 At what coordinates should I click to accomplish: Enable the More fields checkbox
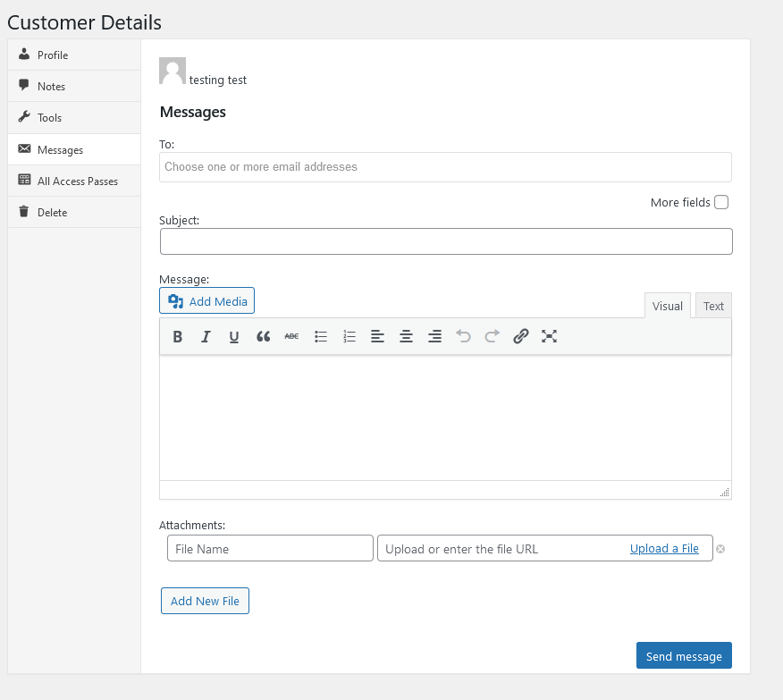click(721, 202)
